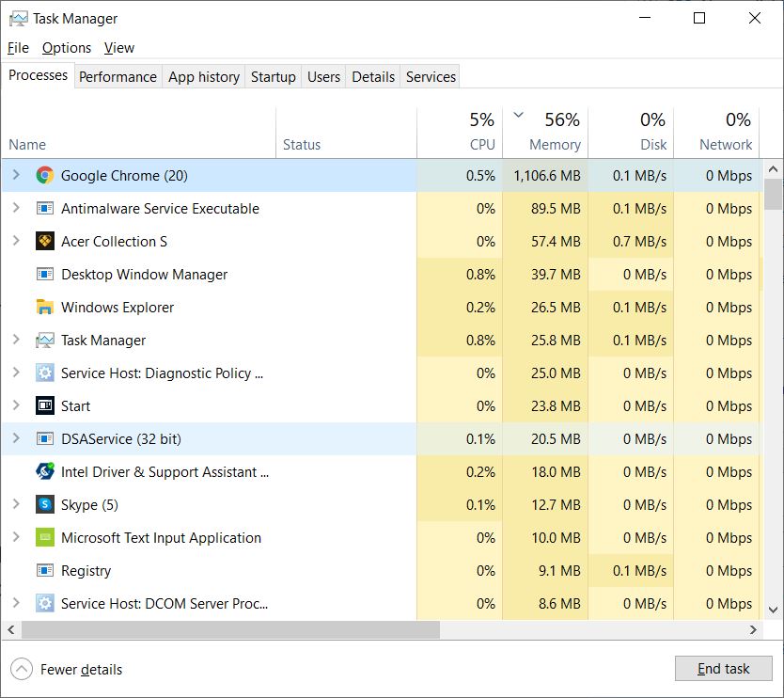
Task: Expand the Task Manager process row
Action: click(16, 340)
